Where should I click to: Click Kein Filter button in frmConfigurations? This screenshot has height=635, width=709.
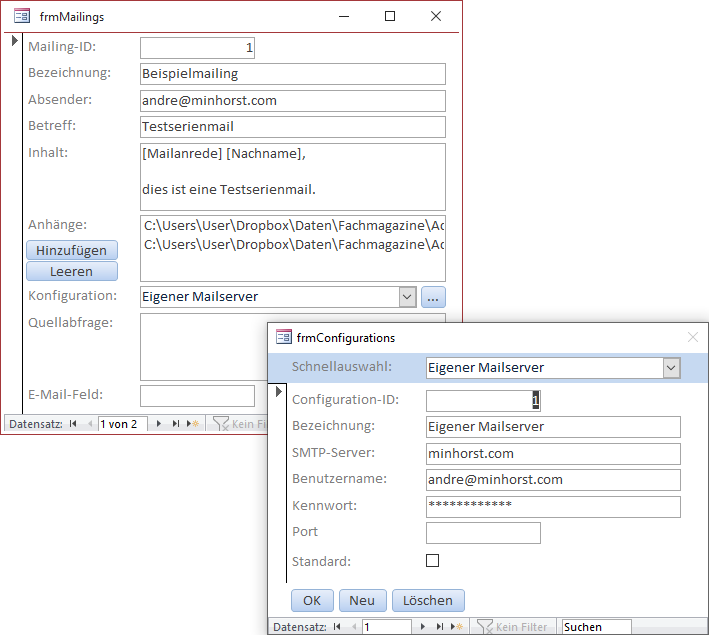(512, 626)
